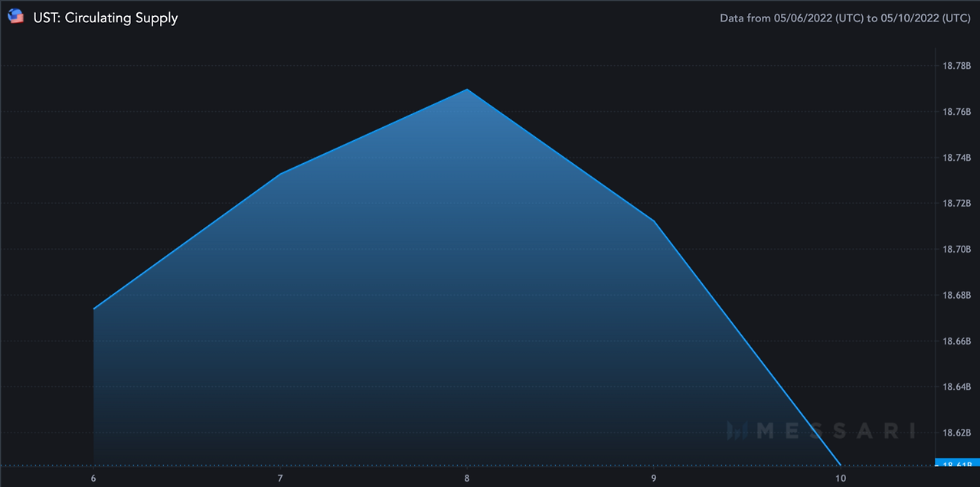Click the 'UST: Circulating Supply' chart title
This screenshot has width=980, height=487.
coord(106,18)
